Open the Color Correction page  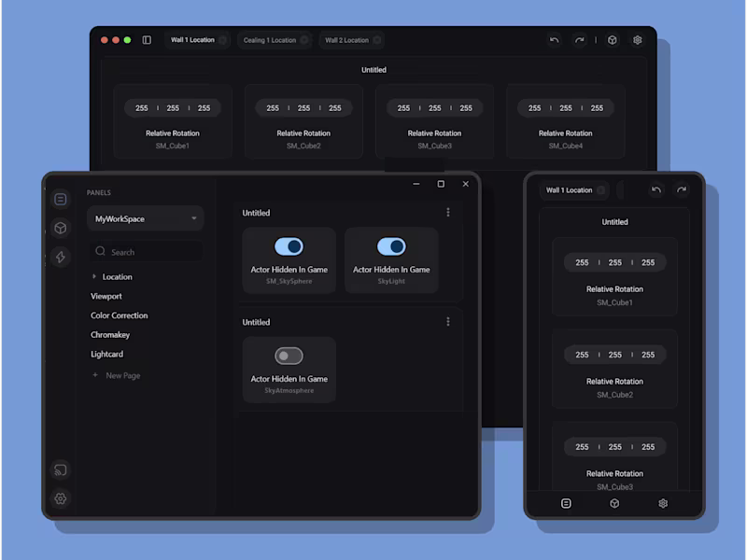click(120, 315)
